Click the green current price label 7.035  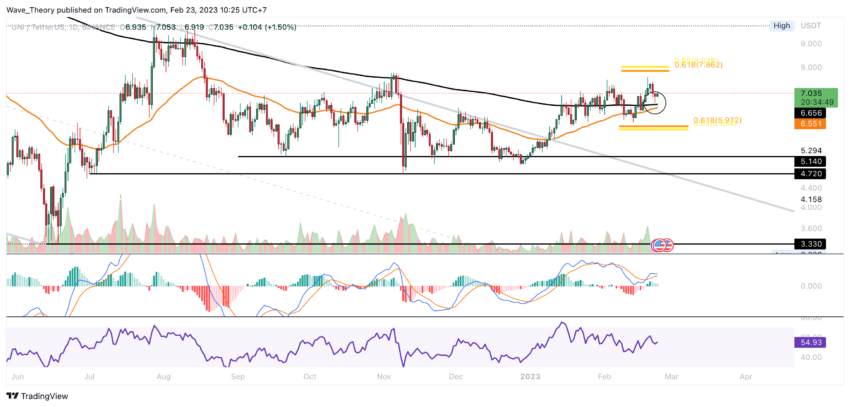(814, 98)
